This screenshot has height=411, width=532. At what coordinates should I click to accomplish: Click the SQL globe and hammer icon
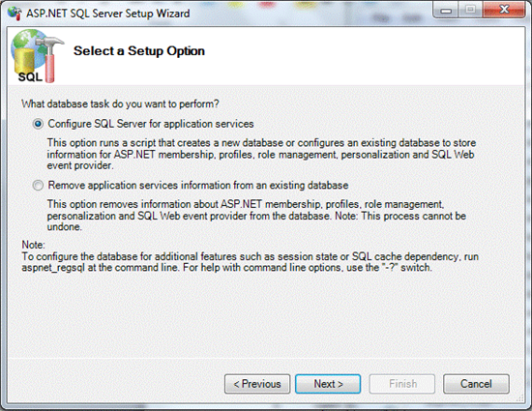[37, 56]
